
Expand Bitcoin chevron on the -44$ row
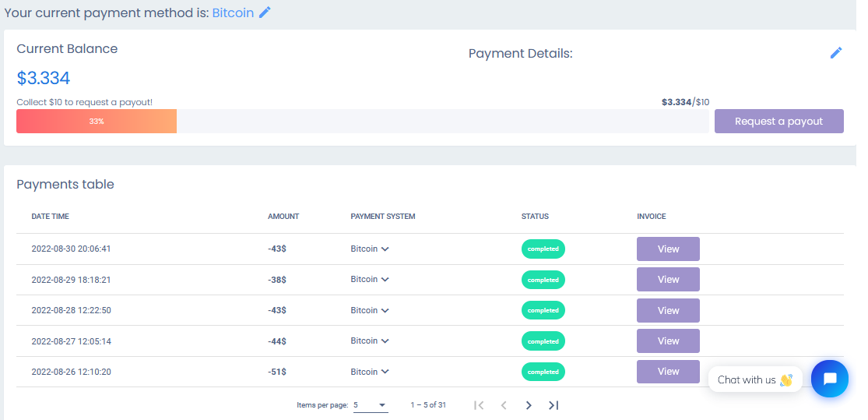[x=385, y=341]
